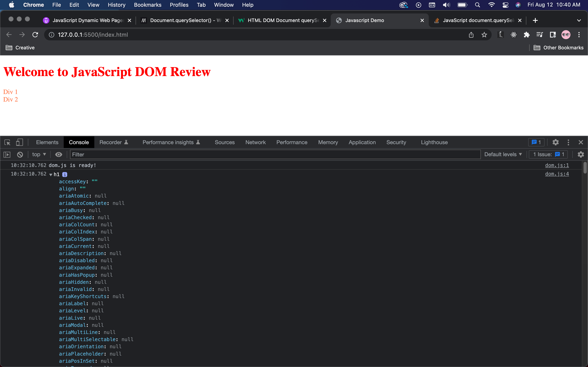Toggle the device emulation mode
This screenshot has width=588, height=367.
pos(19,142)
